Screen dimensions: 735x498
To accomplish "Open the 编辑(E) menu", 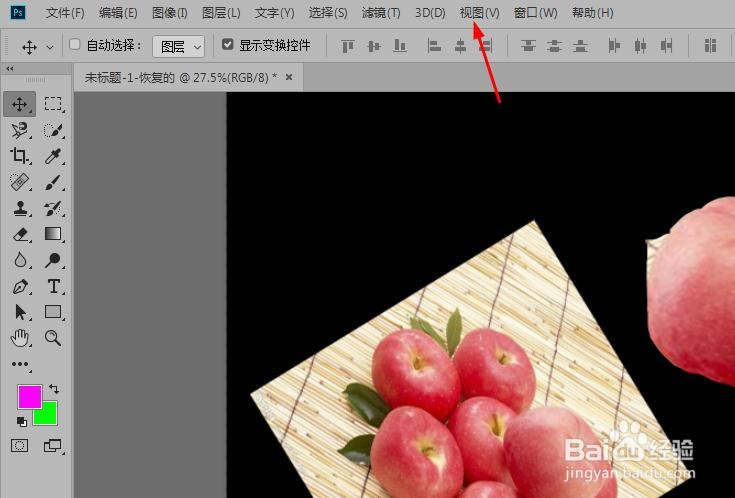I will coord(118,13).
